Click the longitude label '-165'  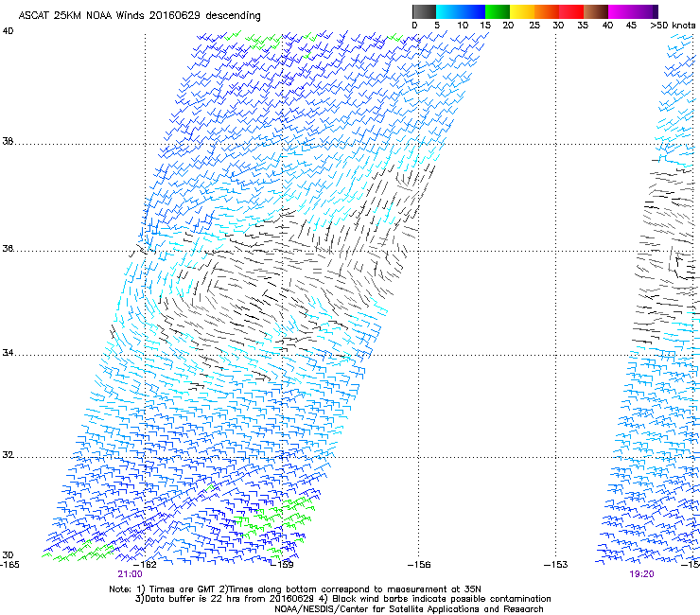pyautogui.click(x=9, y=565)
